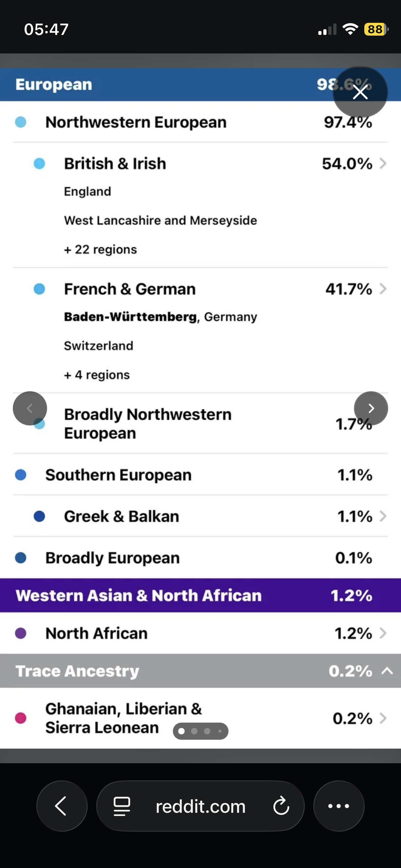
Task: Go to the next image with the right arrow
Action: coord(371,408)
